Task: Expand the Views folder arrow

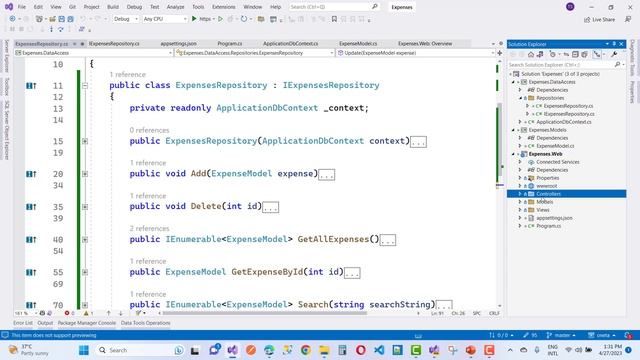Action: (520, 210)
